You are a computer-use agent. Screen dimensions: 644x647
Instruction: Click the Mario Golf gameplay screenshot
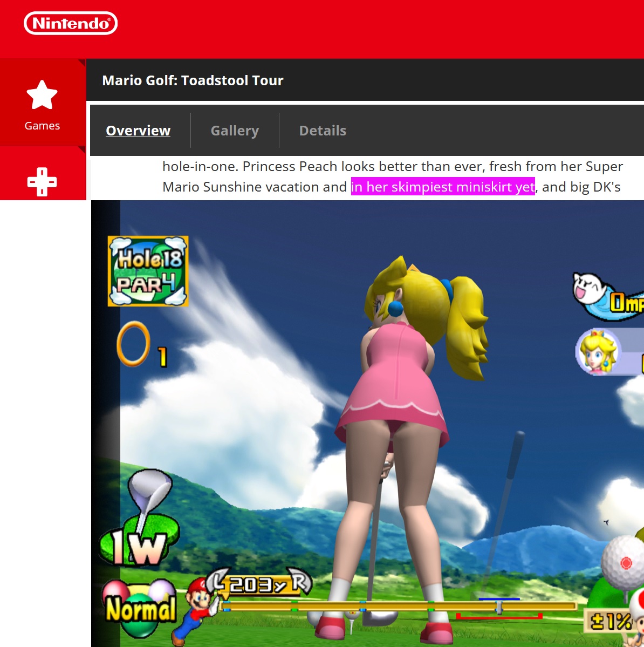click(x=367, y=424)
